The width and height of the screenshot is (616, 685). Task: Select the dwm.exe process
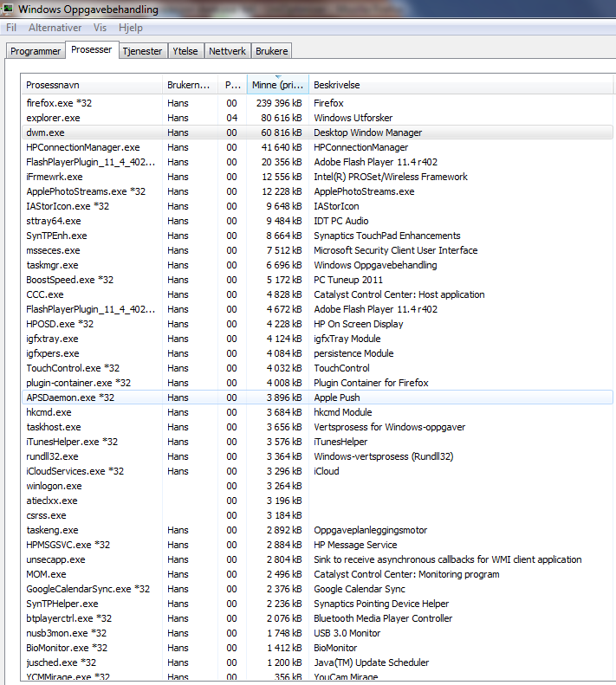317,132
